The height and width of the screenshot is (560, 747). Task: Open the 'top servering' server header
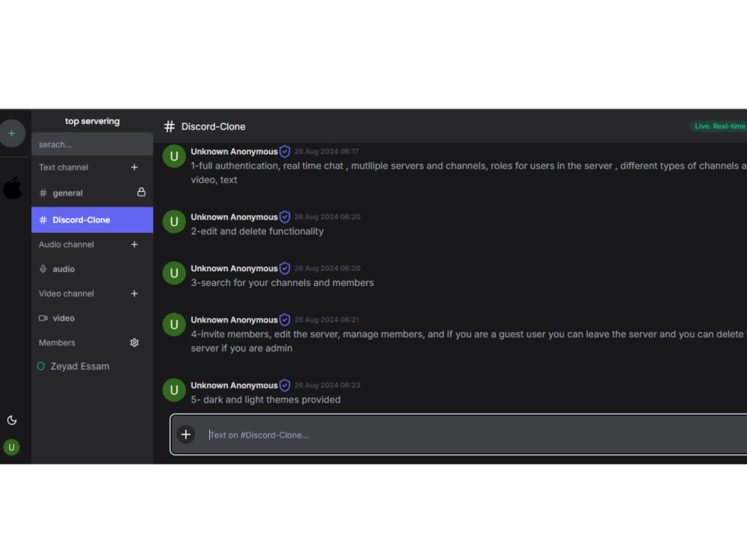(x=93, y=121)
